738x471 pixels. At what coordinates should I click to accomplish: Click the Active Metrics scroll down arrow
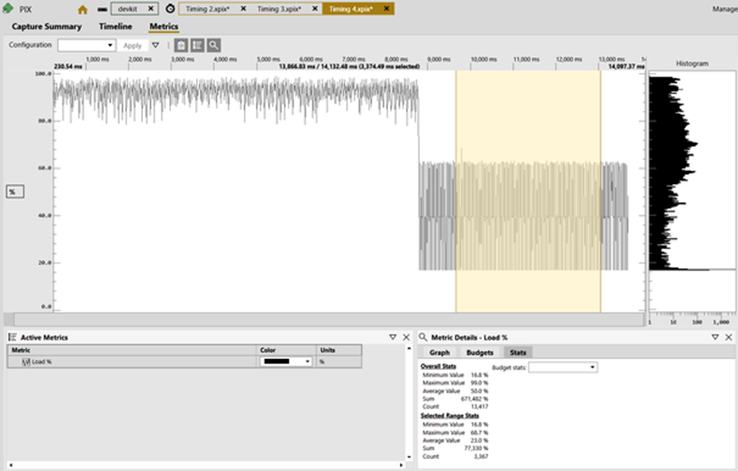[x=409, y=457]
